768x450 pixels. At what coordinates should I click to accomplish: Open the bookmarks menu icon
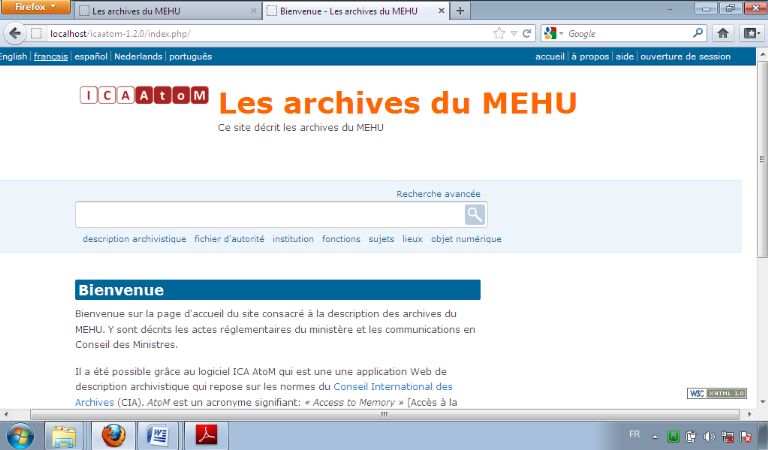coord(752,33)
